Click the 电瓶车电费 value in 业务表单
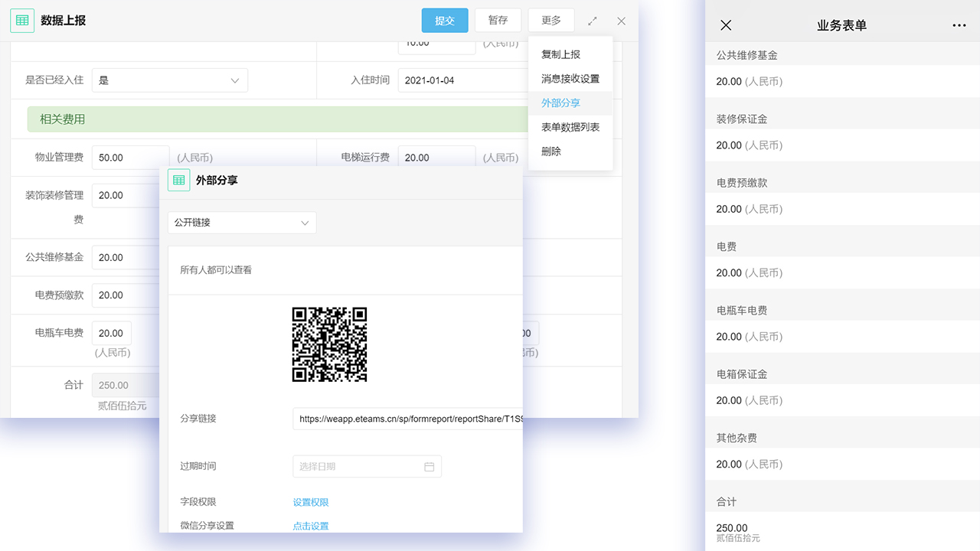Screen dimensions: 980x551 (x=750, y=337)
